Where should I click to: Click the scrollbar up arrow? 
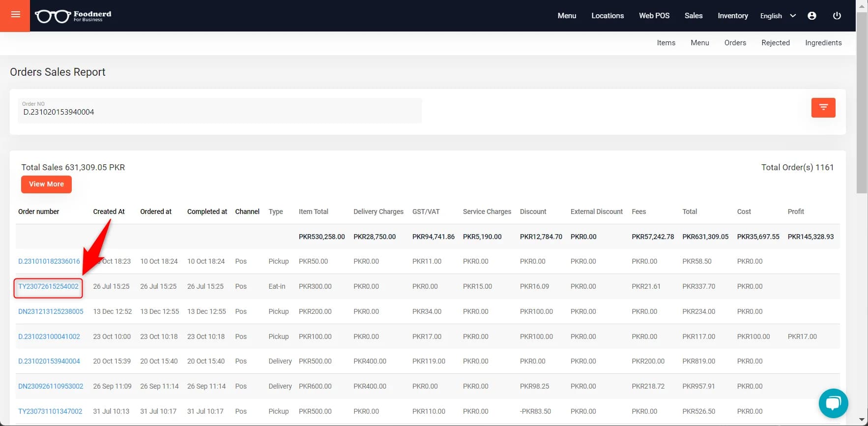tap(862, 5)
